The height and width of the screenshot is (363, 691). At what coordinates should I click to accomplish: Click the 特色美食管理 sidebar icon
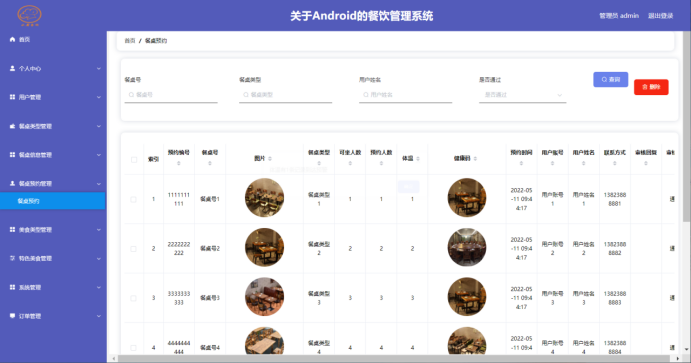[12, 258]
